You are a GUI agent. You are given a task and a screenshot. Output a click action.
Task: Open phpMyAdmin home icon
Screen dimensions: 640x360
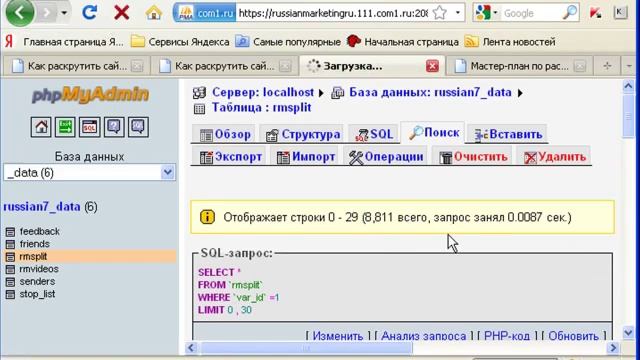click(41, 127)
